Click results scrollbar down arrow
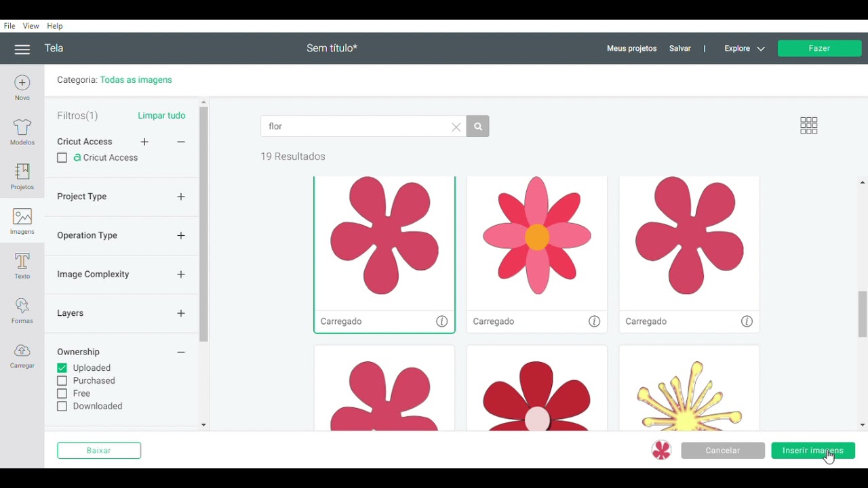The width and height of the screenshot is (868, 488). [x=863, y=426]
